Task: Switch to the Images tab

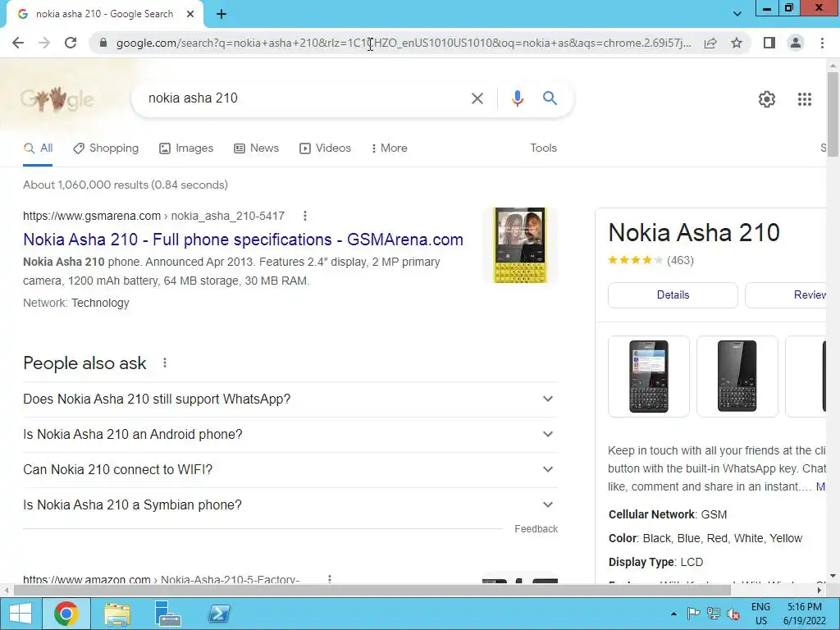Action: [x=186, y=148]
